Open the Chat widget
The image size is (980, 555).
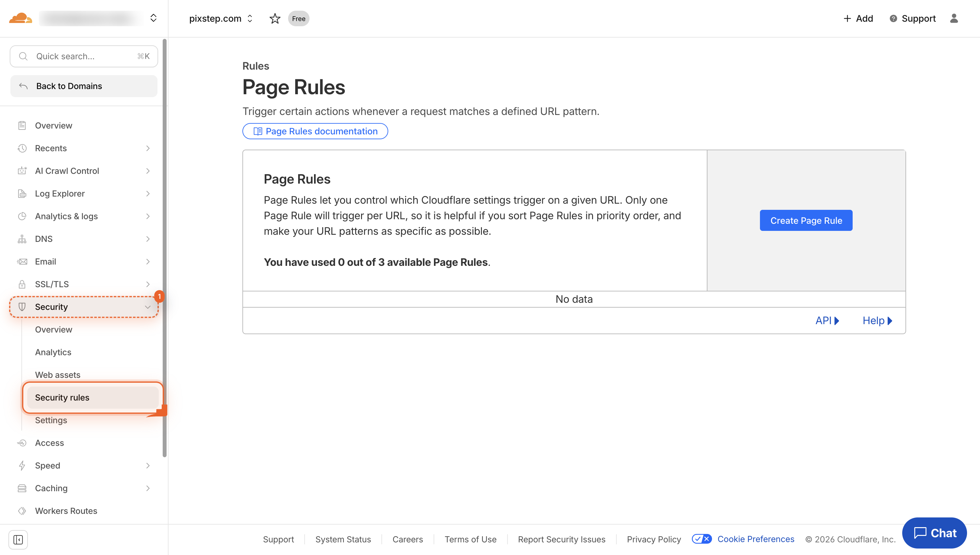point(935,533)
